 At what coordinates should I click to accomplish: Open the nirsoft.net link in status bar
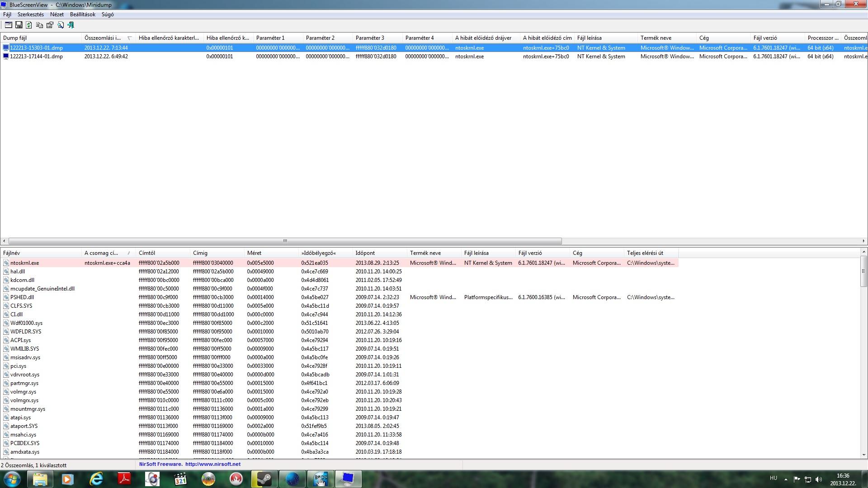coord(213,464)
